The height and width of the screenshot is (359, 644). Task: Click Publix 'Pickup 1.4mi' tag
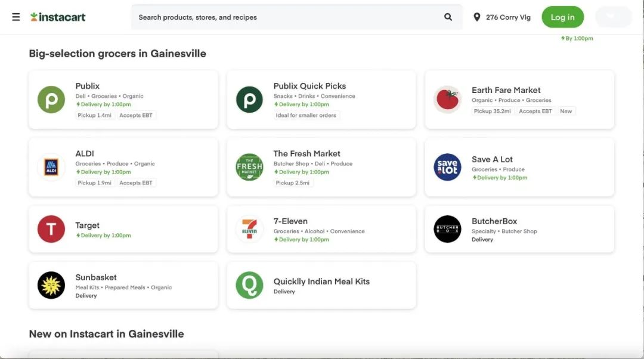click(x=94, y=116)
